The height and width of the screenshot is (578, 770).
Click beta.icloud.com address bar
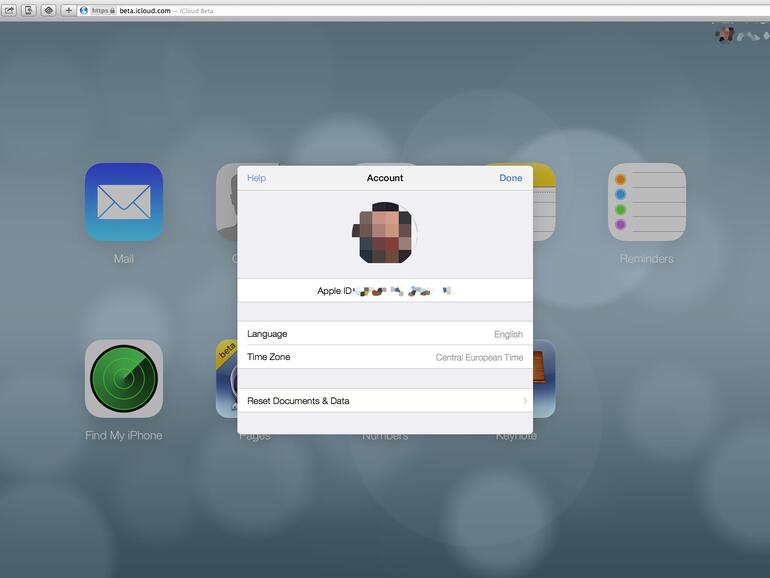tap(422, 10)
